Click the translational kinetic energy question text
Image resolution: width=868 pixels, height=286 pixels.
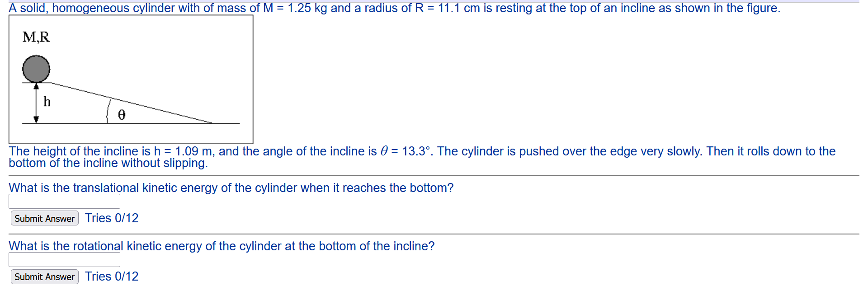tap(231, 188)
